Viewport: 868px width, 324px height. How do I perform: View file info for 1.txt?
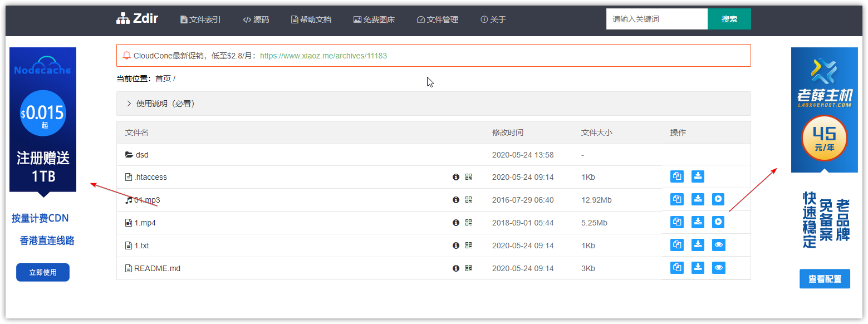tap(455, 245)
